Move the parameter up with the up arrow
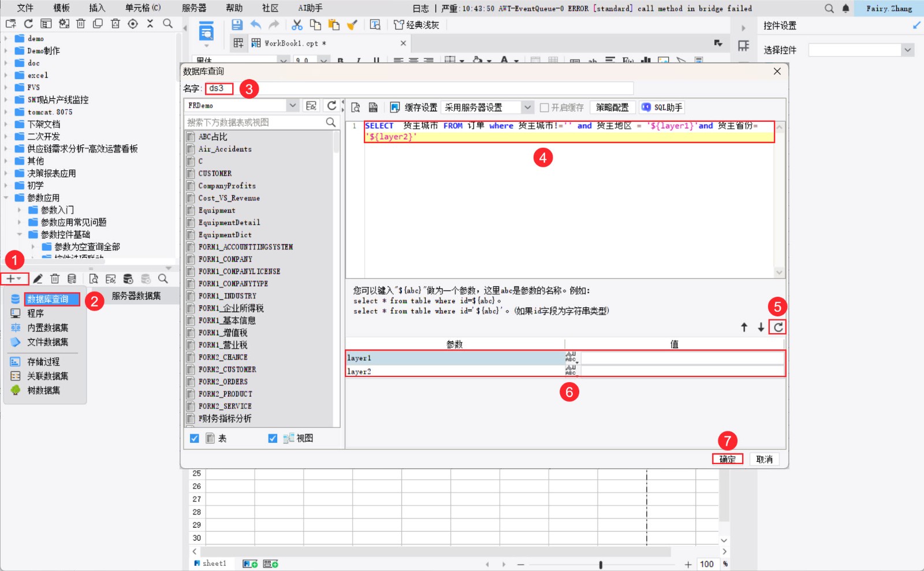The height and width of the screenshot is (571, 924). point(744,327)
